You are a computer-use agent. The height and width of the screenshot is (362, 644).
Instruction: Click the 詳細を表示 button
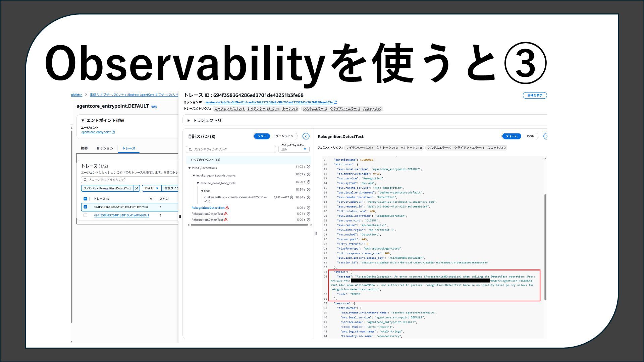535,96
